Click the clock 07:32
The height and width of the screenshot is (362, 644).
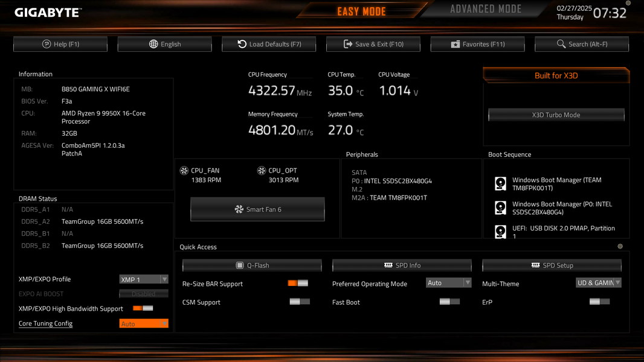(610, 13)
